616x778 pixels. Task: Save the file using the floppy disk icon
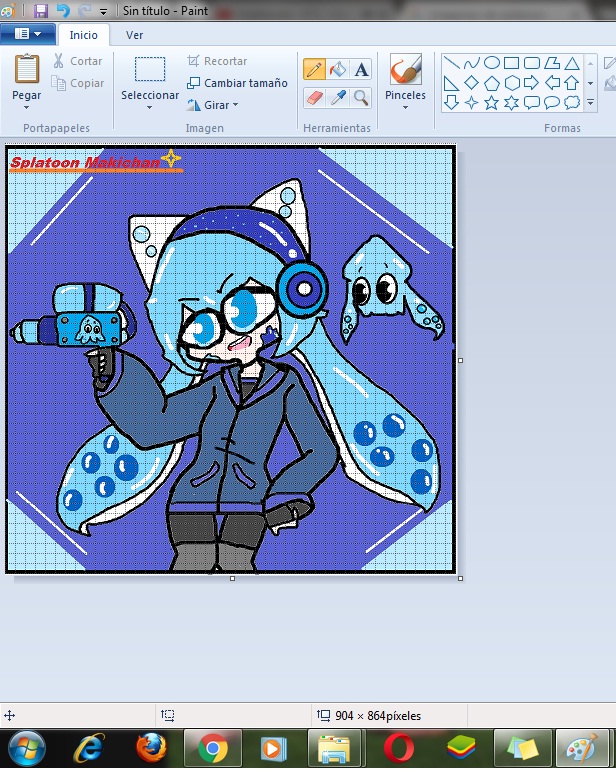(x=41, y=10)
